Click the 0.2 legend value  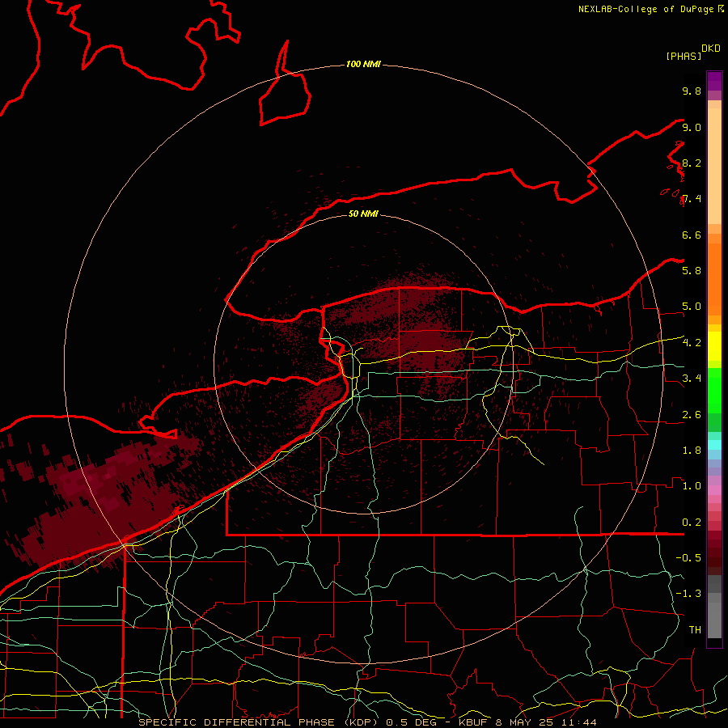[x=692, y=523]
